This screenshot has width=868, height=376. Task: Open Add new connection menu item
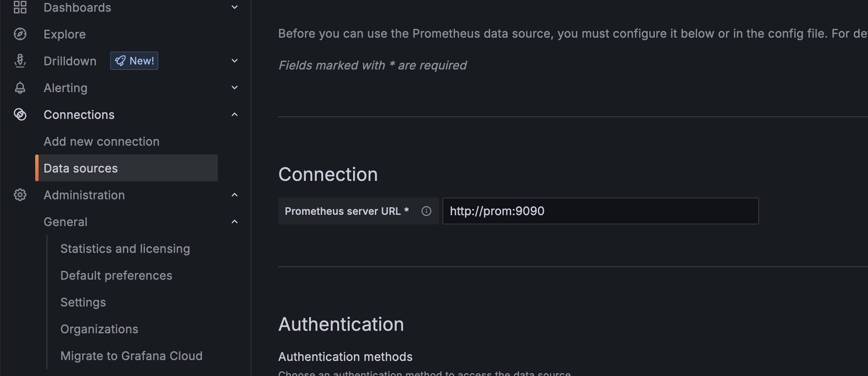(101, 142)
